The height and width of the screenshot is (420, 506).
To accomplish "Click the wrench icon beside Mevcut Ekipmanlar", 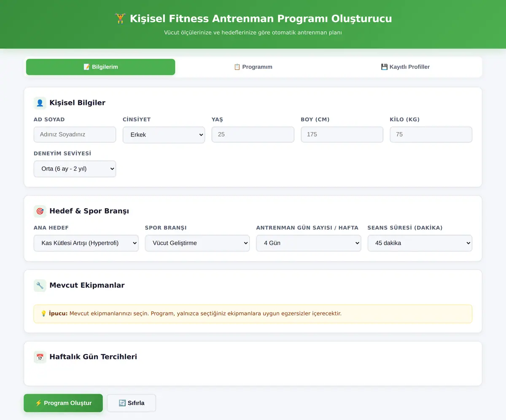I will tap(40, 285).
